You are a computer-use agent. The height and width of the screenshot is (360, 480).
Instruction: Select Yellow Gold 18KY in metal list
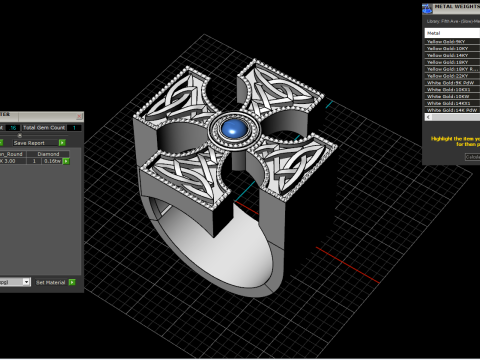[x=452, y=62]
